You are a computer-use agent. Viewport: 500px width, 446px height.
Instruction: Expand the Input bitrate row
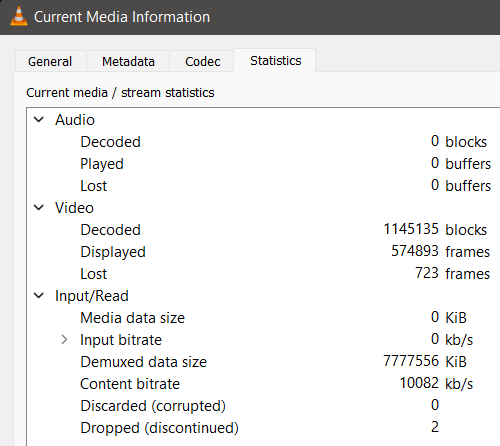(x=64, y=340)
